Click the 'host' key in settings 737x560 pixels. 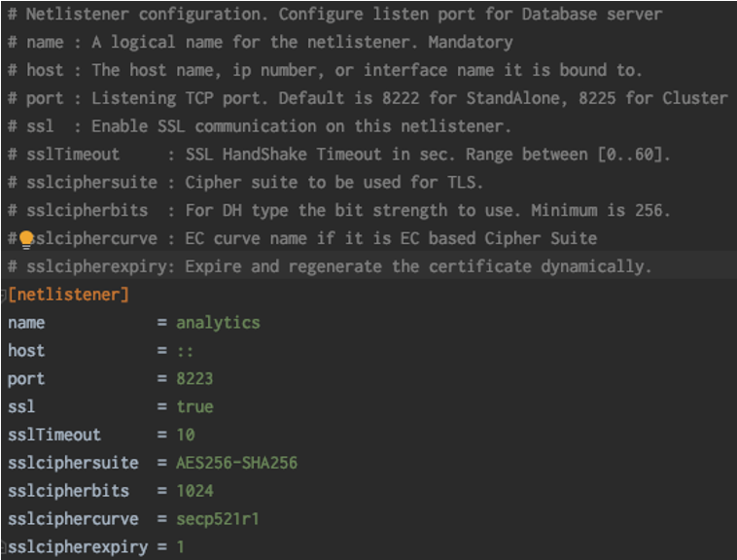coord(26,350)
